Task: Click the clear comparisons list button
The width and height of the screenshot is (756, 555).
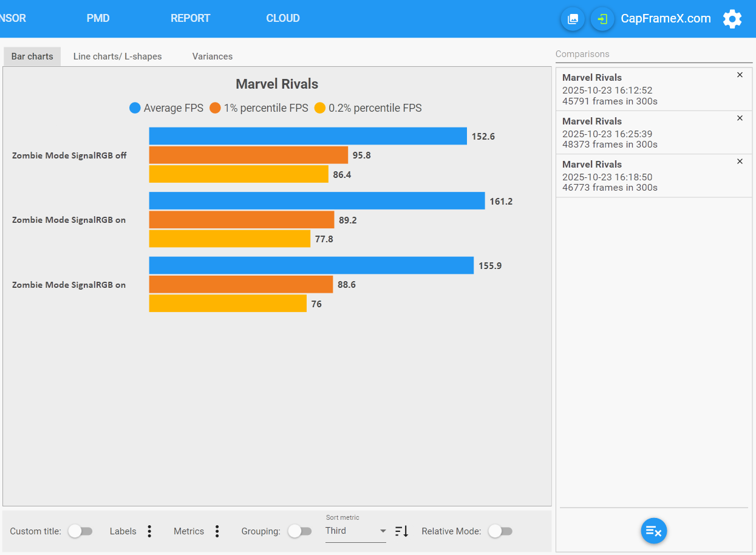Action: pos(654,531)
